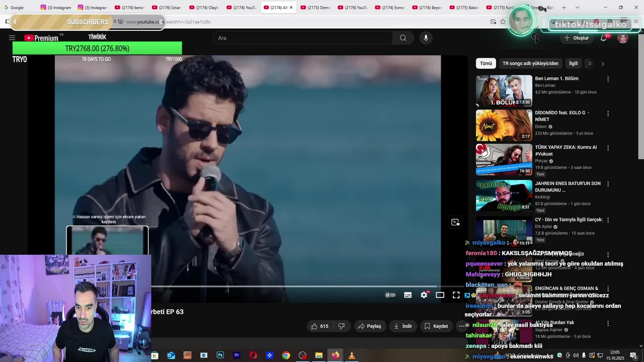Open Windows notification center icon
The width and height of the screenshot is (644, 362).
coord(633,355)
